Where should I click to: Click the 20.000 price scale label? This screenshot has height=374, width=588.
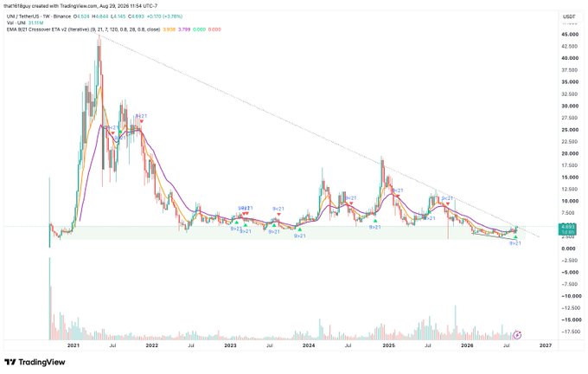tap(570, 153)
